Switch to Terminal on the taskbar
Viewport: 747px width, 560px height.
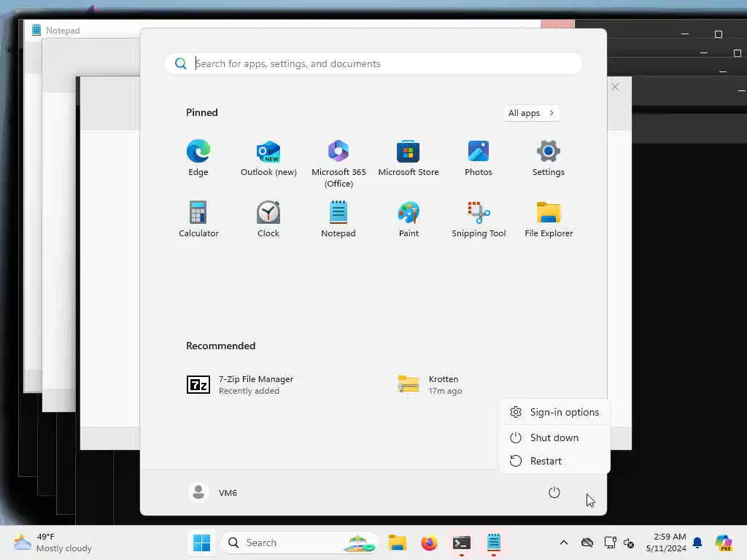[x=461, y=542]
